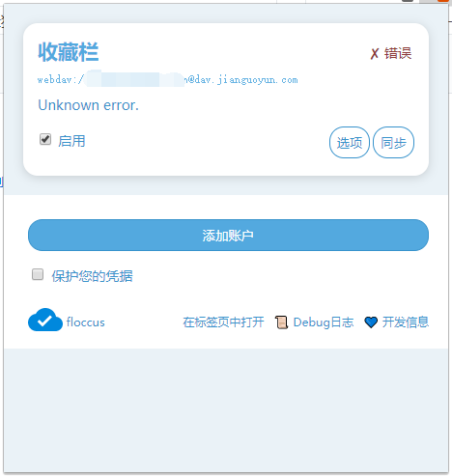Click the 保护您的凭据 label text
Viewport: 452px width, 476px height.
(x=93, y=276)
